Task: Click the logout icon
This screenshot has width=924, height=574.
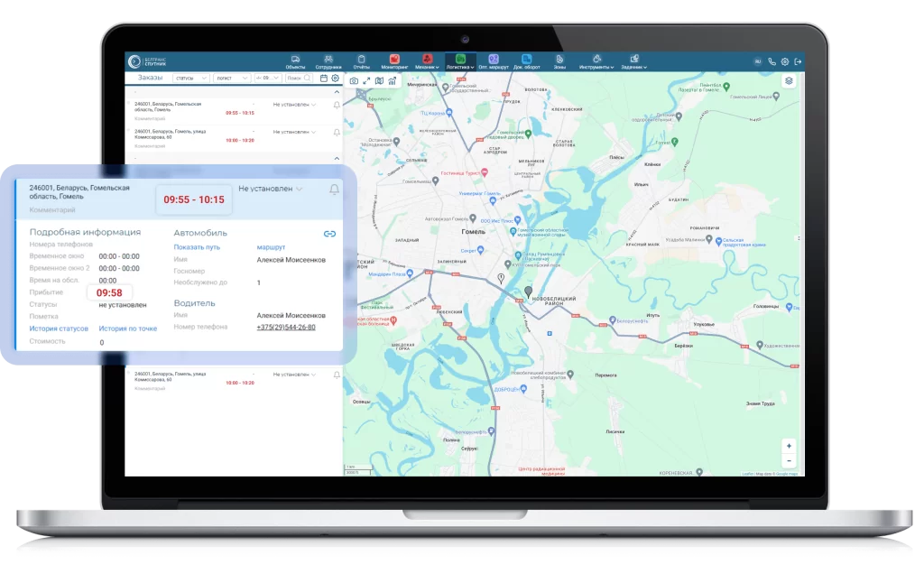Action: [798, 61]
